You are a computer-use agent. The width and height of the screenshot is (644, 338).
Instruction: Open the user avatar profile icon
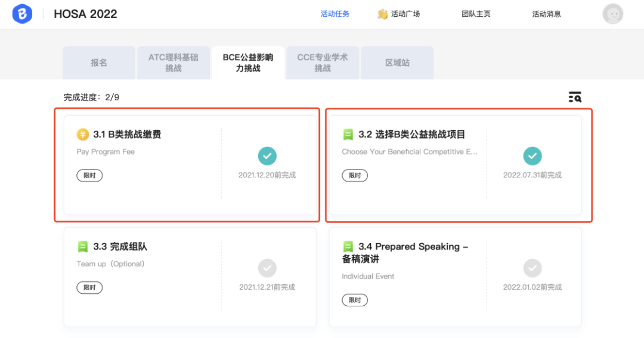[612, 14]
